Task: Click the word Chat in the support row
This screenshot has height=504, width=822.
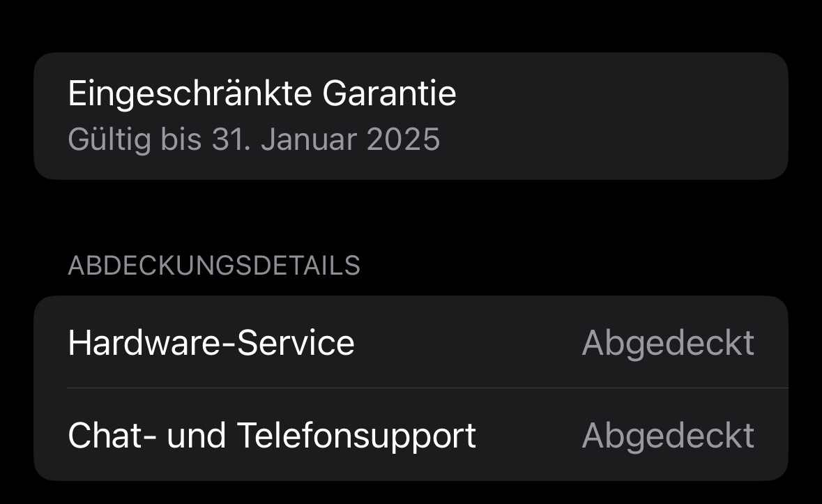Action: (102, 435)
